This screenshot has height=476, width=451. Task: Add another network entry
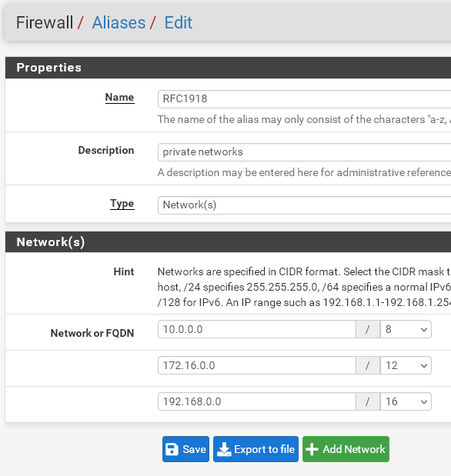346,449
